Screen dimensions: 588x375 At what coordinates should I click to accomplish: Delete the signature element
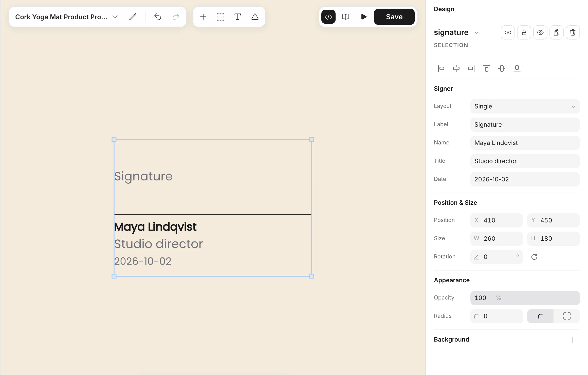(573, 32)
